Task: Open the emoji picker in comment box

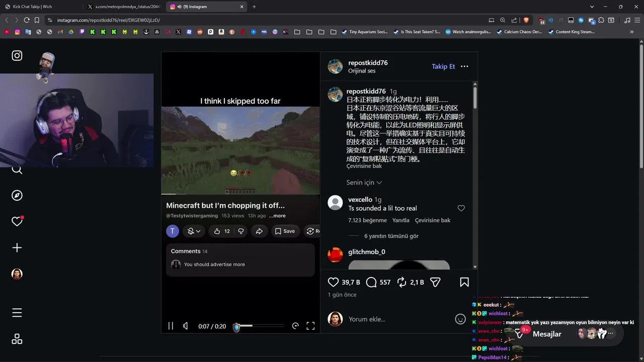Action: click(x=460, y=319)
